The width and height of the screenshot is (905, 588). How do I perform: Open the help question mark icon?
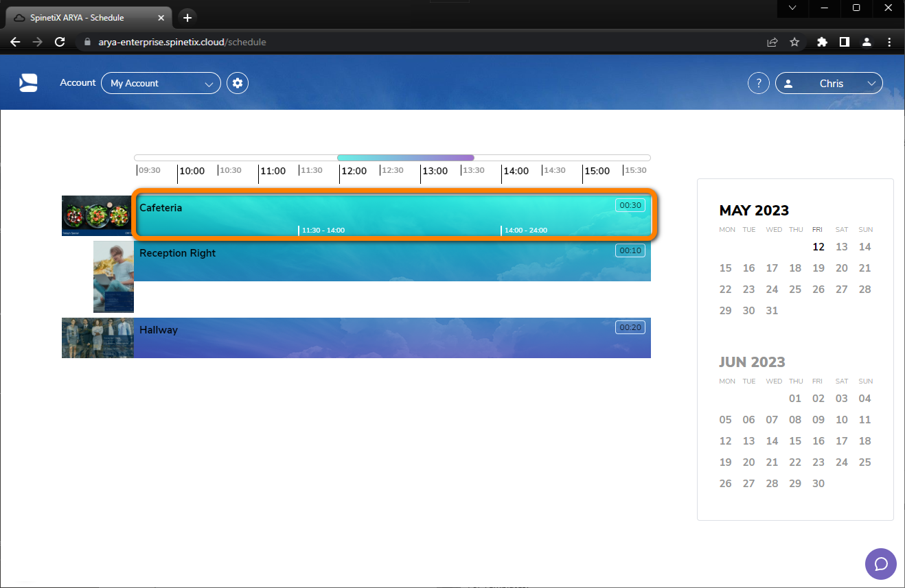pyautogui.click(x=758, y=82)
